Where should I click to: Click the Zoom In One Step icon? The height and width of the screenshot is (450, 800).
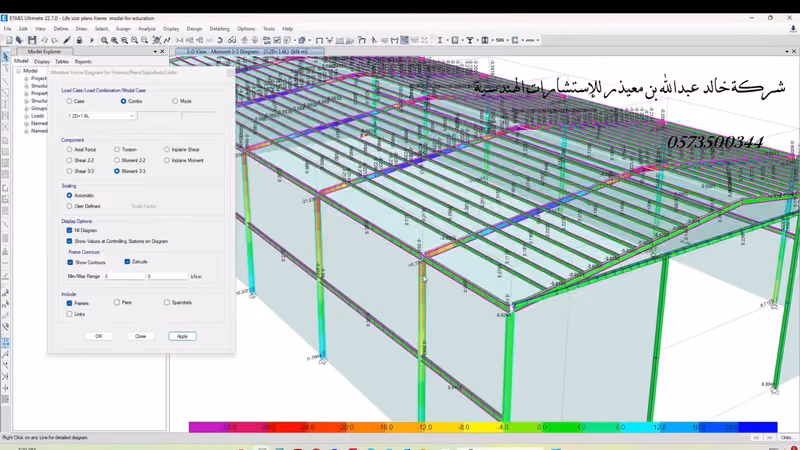[x=134, y=40]
